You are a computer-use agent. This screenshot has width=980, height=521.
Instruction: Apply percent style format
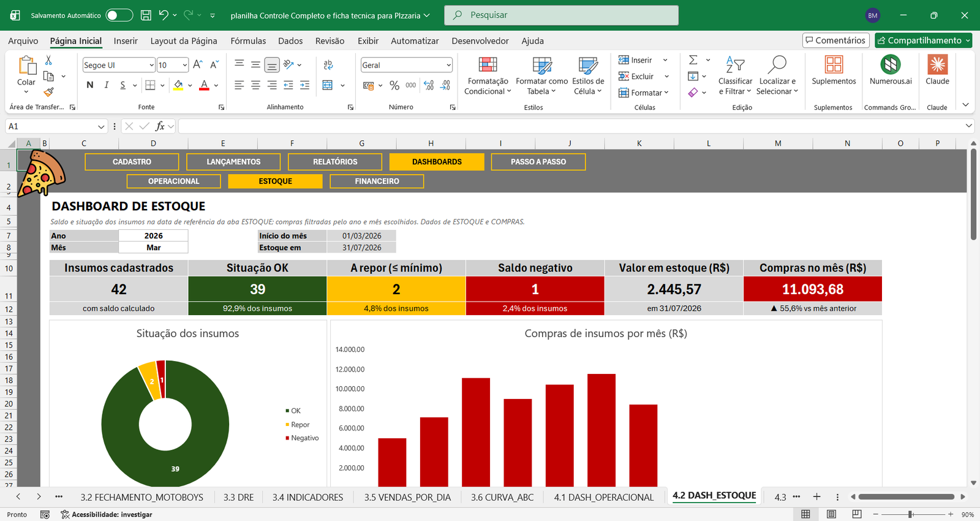[x=394, y=85]
